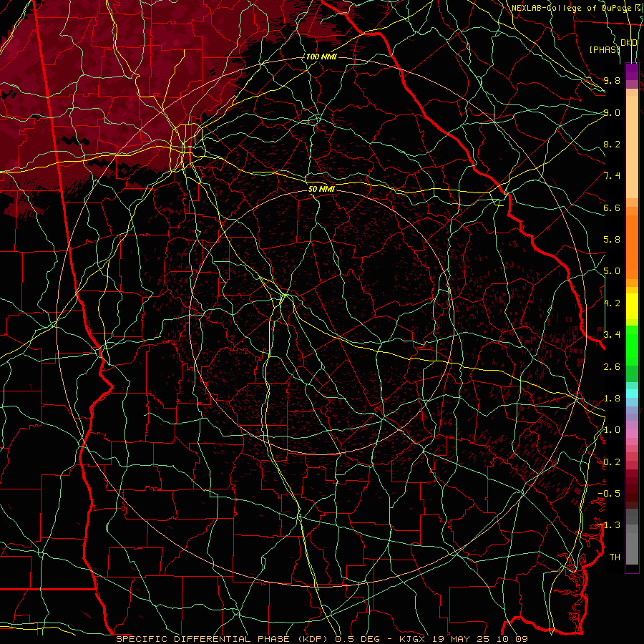
Task: Click the TH label on the scale
Action: [x=615, y=557]
